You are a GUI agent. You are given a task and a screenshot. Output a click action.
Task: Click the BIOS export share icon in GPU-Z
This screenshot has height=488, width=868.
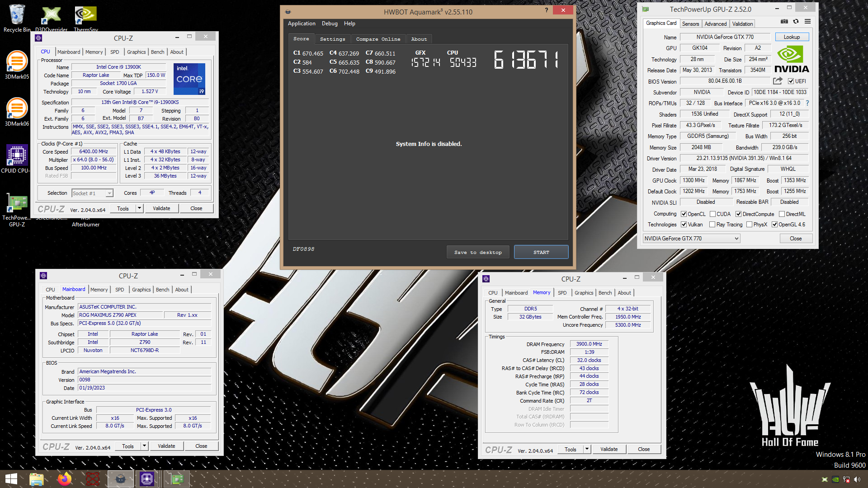tap(778, 81)
